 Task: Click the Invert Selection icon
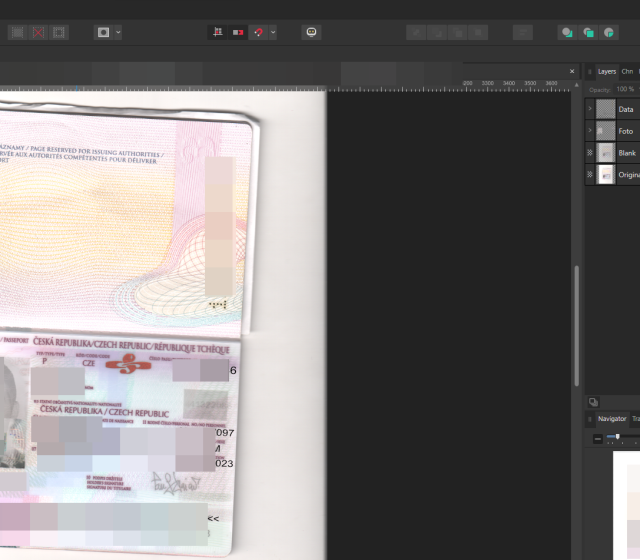point(59,32)
